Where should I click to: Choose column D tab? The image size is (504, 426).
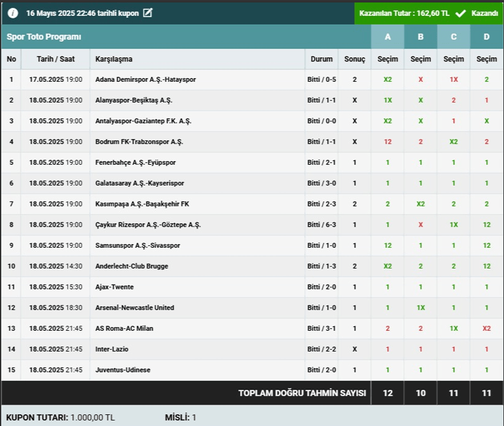click(486, 37)
